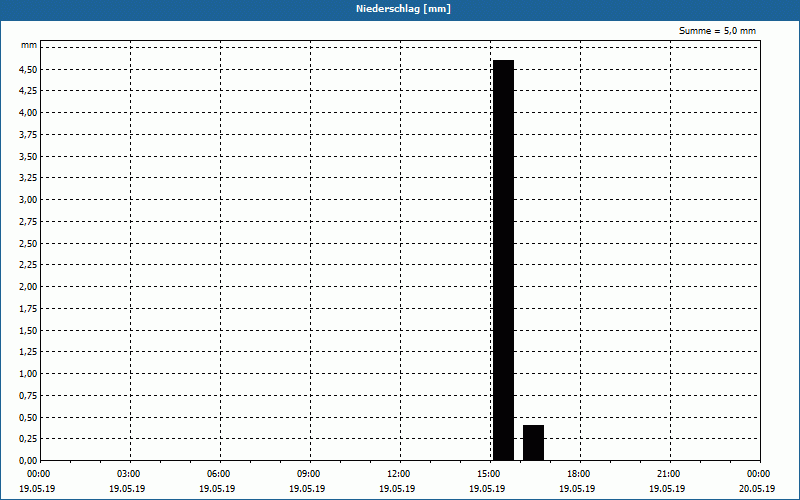Click the 09:00 time axis label
The height and width of the screenshot is (500, 800).
point(310,474)
